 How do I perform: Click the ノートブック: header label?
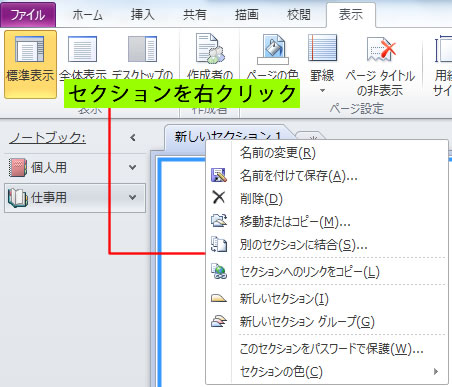point(47,137)
